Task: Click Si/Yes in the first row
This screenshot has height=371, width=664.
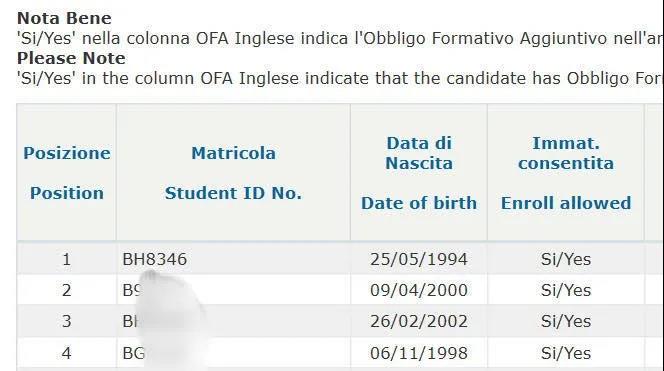Action: tap(566, 259)
